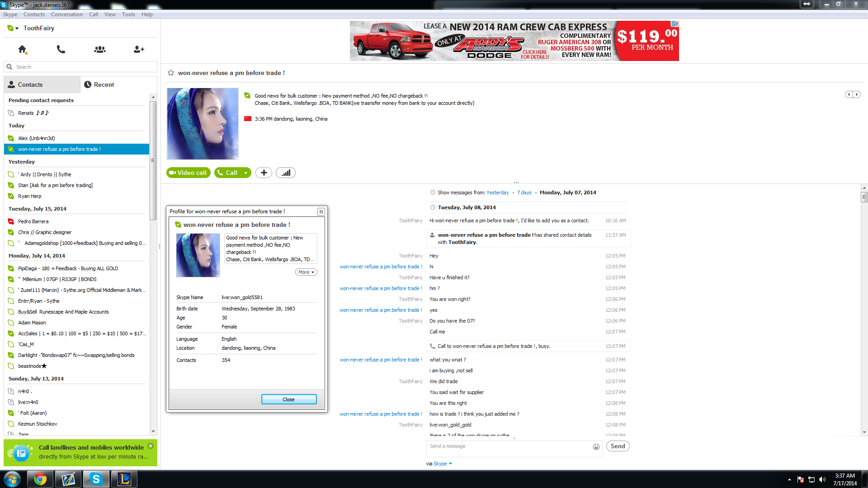Click the Search contacts field
Image resolution: width=868 pixels, height=488 pixels.
(x=81, y=67)
